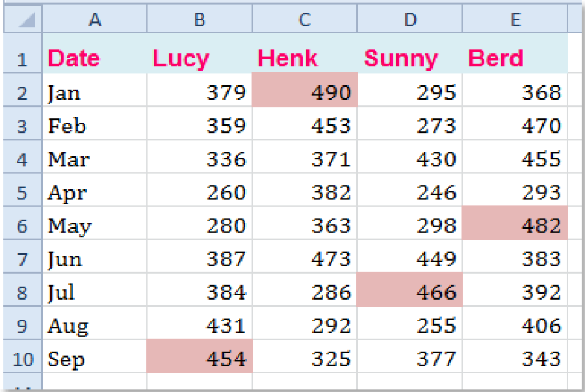This screenshot has height=392, width=585.
Task: Select highlighted cell with value 482
Action: (x=515, y=223)
